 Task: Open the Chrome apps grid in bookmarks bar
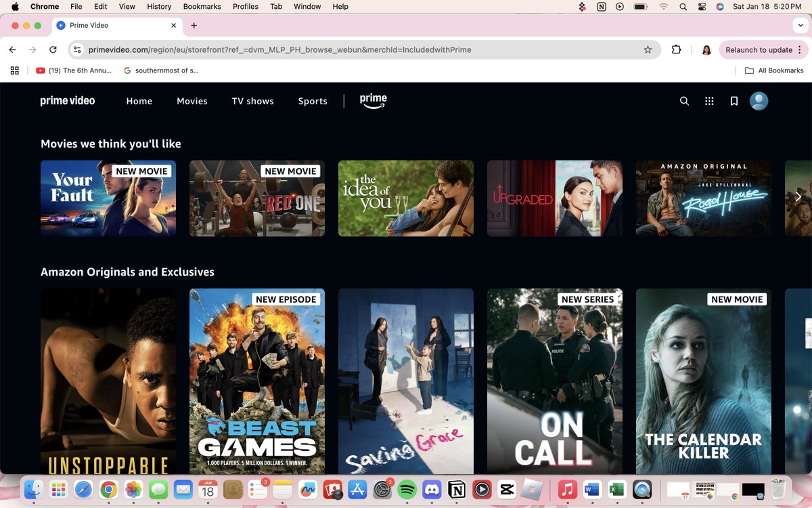click(x=15, y=70)
